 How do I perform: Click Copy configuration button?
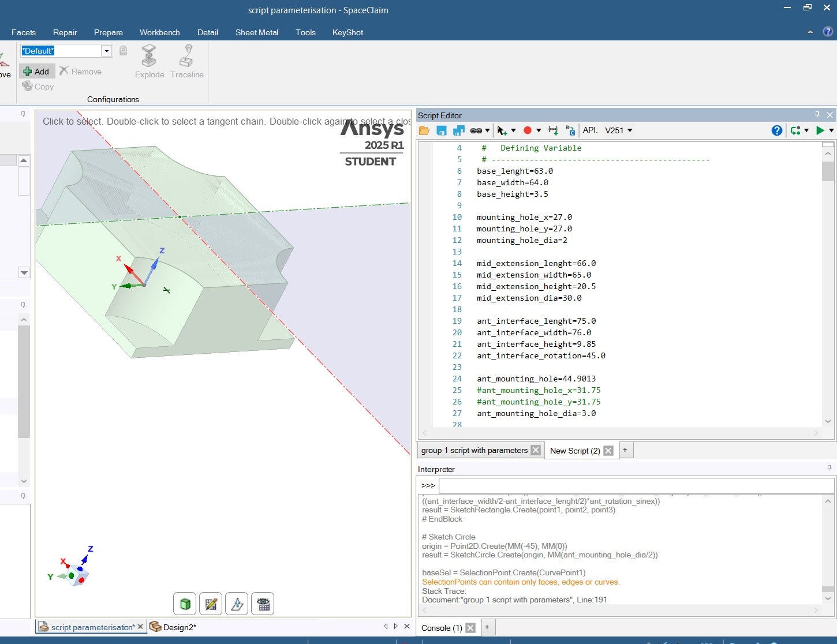tap(38, 87)
